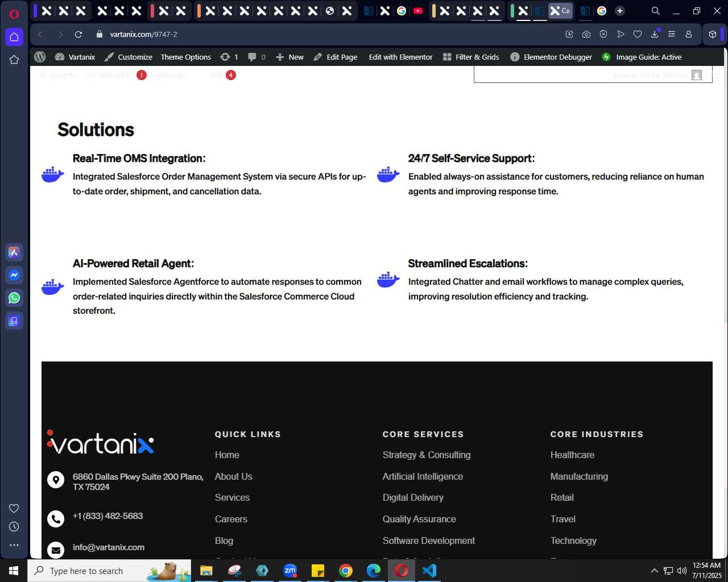Open Opera bookmarks star in sidebar
728x582 pixels.
tap(14, 60)
